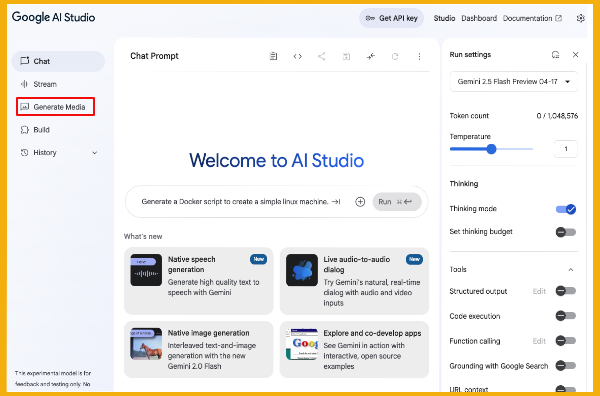Screen dimensions: 600x396
Task: Click the Chat speech bubble icon
Action: [x=24, y=61]
